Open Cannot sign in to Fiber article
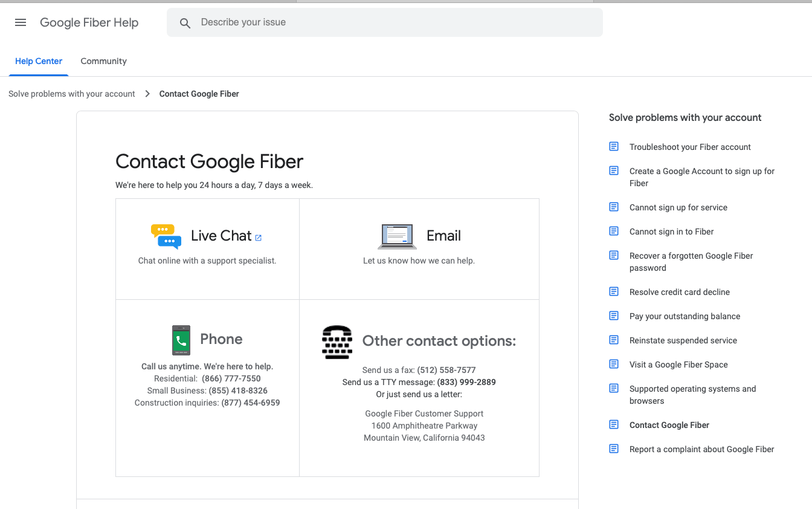 671,232
